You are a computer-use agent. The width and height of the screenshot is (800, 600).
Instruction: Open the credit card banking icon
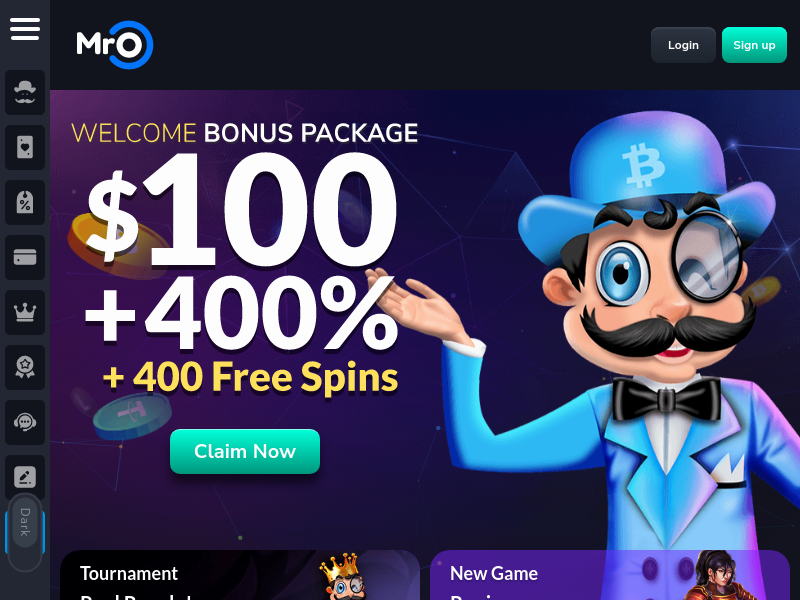pos(25,257)
